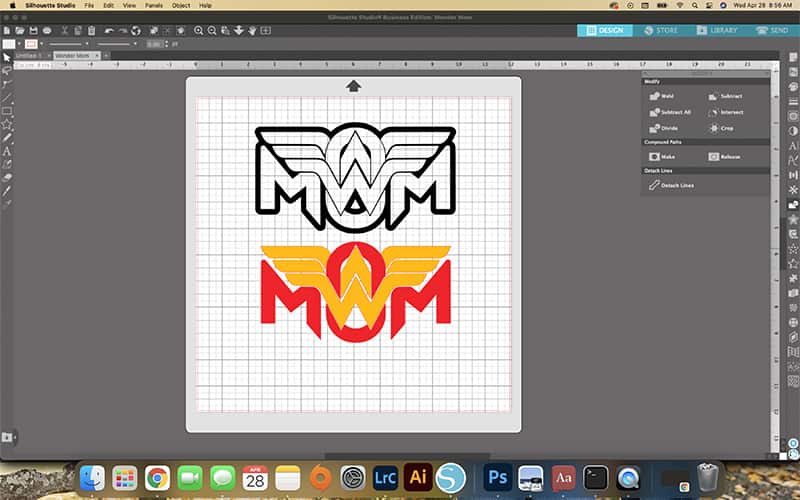
Task: Click the New document icon
Action: tap(7, 31)
